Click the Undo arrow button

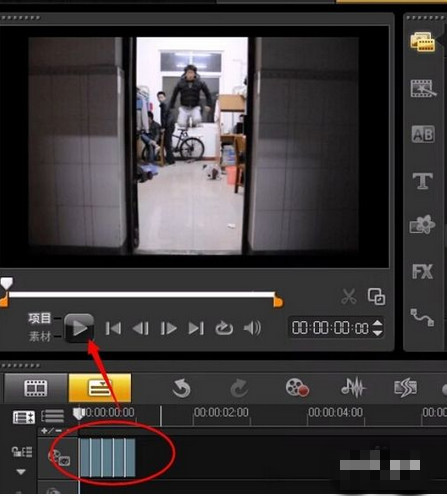tap(182, 388)
